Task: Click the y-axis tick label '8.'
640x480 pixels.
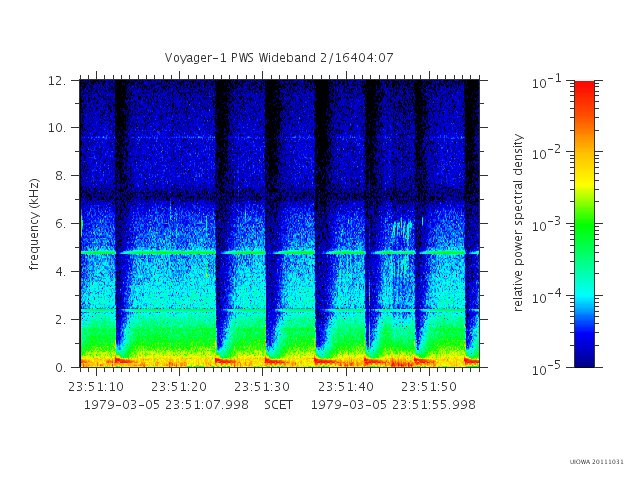Action: tap(60, 176)
